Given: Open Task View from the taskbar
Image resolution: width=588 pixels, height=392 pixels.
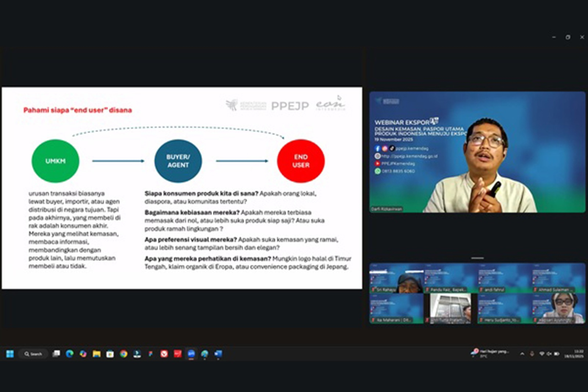Looking at the screenshot, I should click(x=56, y=354).
